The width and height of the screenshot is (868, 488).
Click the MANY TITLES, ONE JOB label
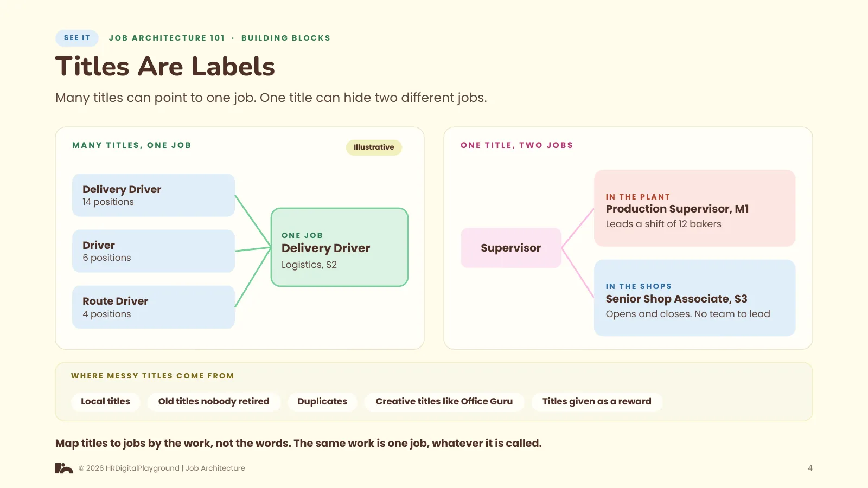(x=132, y=145)
